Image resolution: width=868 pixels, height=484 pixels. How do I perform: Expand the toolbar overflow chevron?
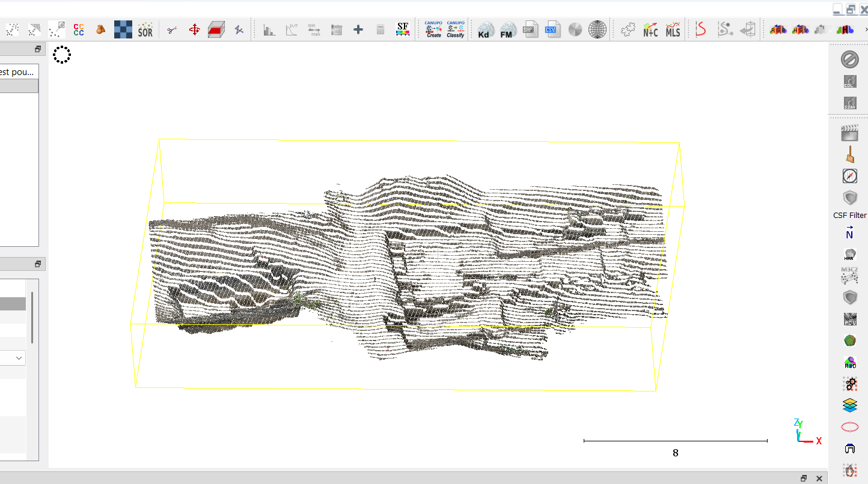[x=865, y=29]
